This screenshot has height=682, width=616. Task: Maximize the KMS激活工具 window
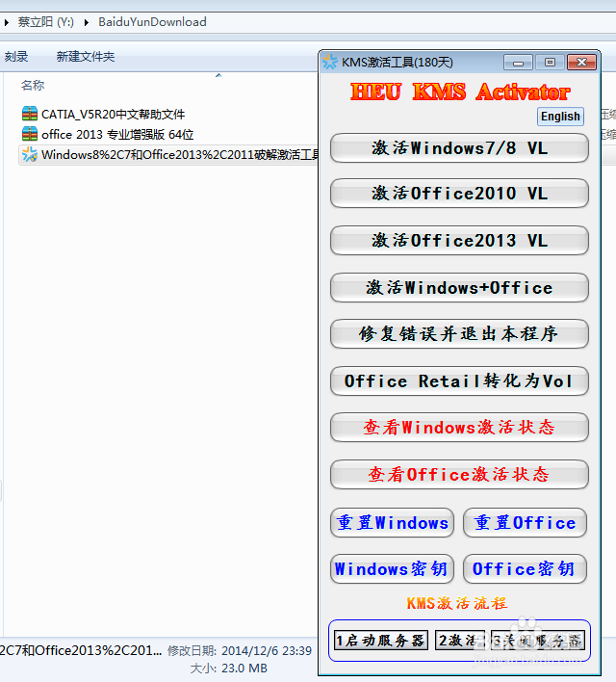point(550,63)
